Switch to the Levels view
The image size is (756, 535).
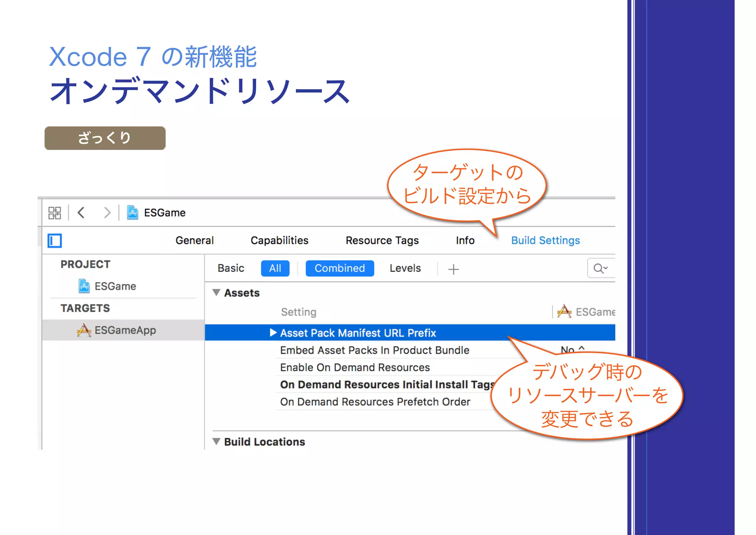point(405,268)
